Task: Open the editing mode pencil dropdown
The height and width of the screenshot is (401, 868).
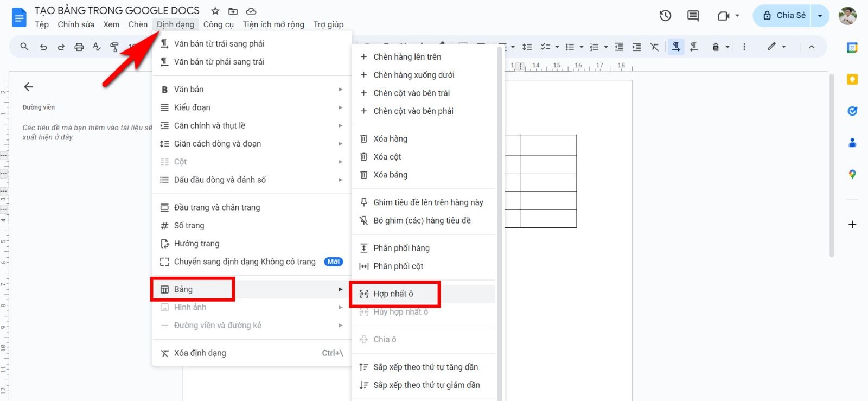Action: click(777, 47)
